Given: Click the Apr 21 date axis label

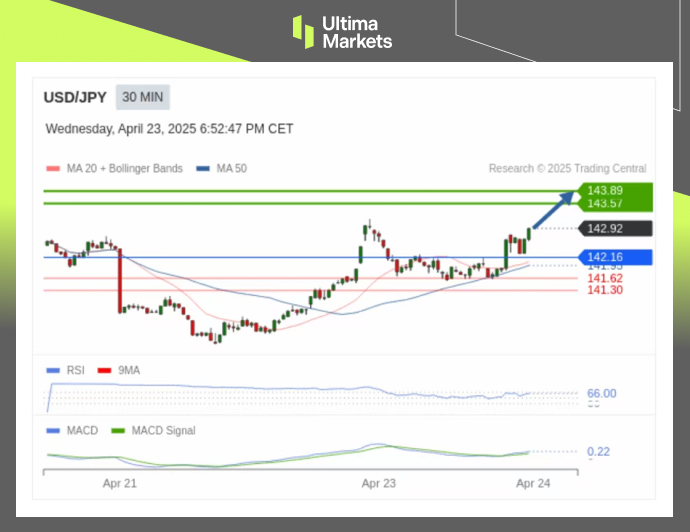Looking at the screenshot, I should coord(120,483).
